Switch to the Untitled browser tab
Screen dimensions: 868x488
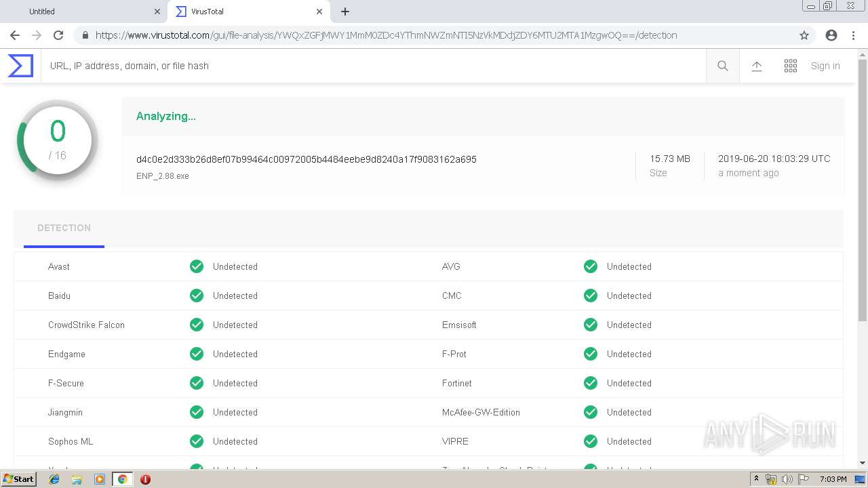85,12
